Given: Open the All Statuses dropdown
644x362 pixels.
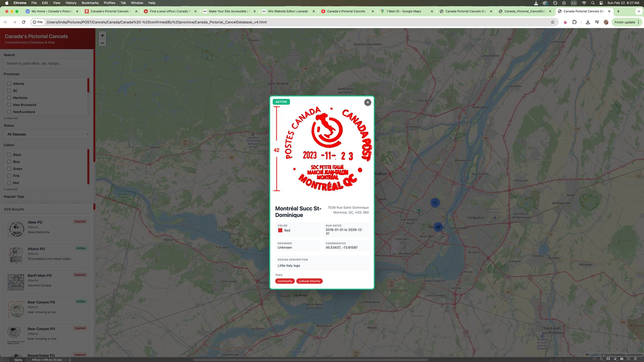Looking at the screenshot, I should tap(48, 134).
